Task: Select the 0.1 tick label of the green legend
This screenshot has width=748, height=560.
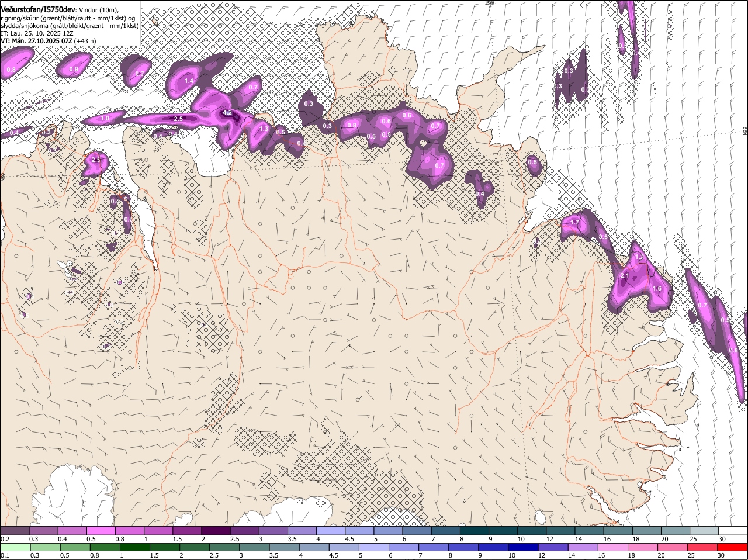Action: tap(5, 555)
